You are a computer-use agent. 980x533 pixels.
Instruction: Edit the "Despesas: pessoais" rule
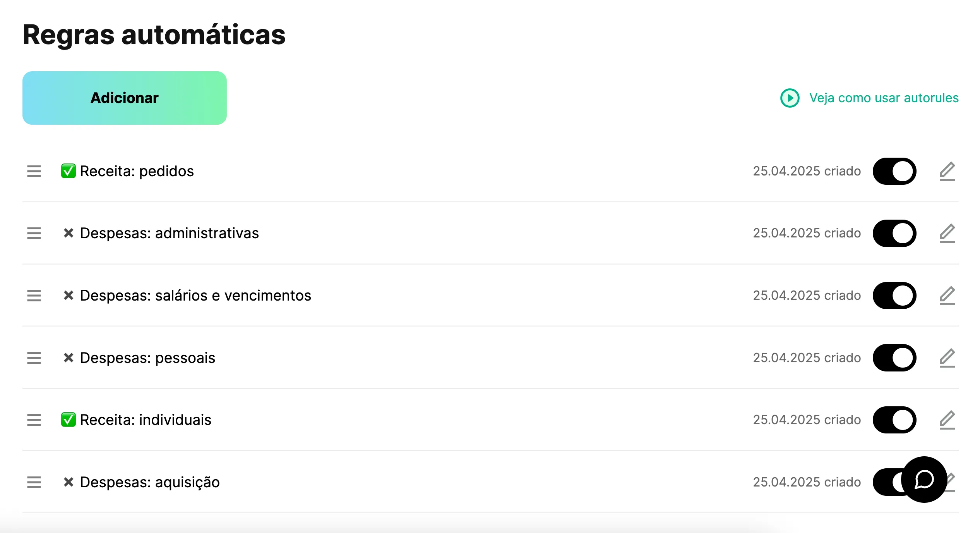tap(947, 358)
